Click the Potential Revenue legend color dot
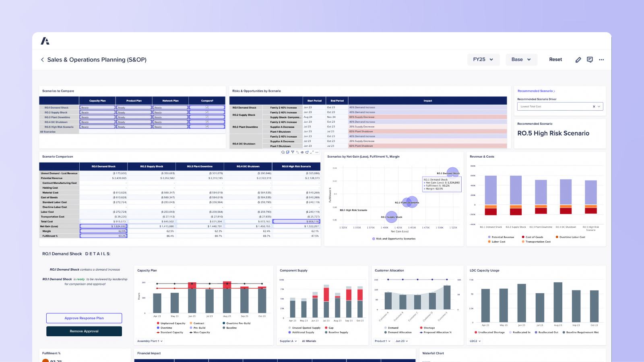The image size is (644, 362). click(489, 237)
